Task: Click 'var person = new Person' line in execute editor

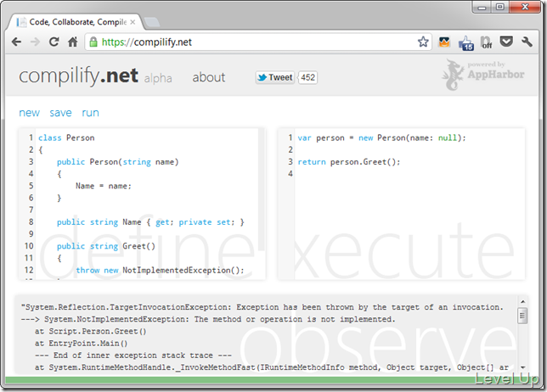Action: pos(381,138)
